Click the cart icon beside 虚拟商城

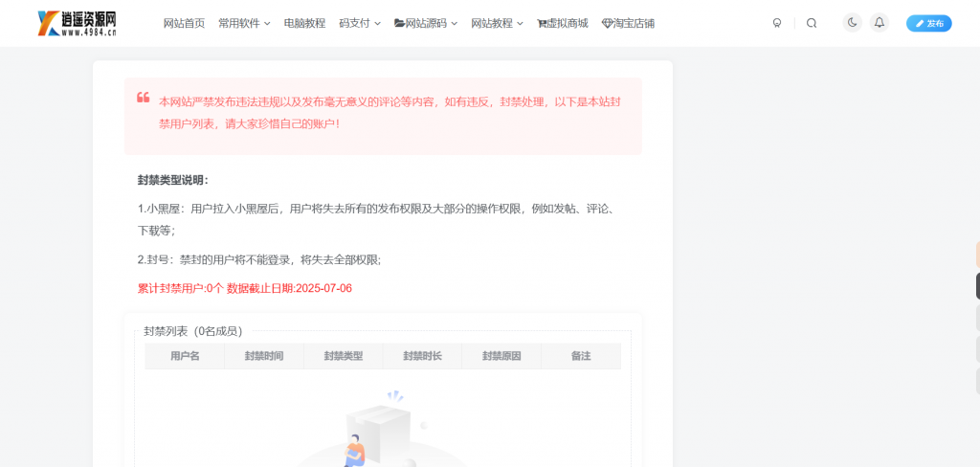pyautogui.click(x=542, y=24)
